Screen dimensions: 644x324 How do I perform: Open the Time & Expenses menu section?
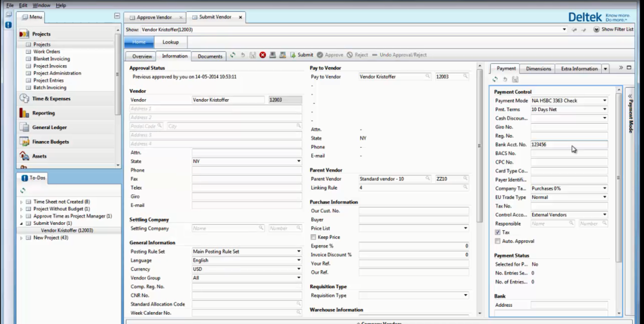point(51,99)
